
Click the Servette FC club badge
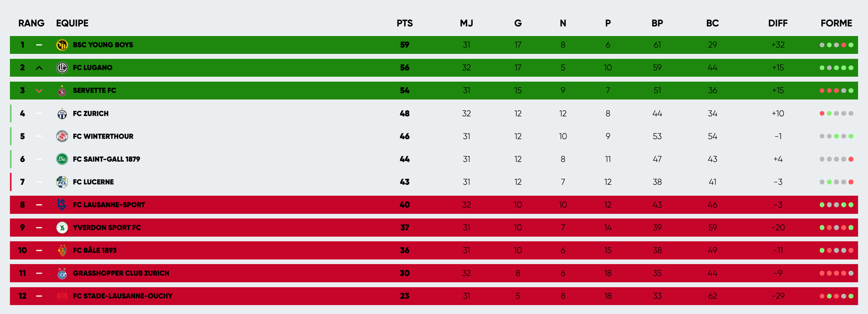[x=62, y=91]
